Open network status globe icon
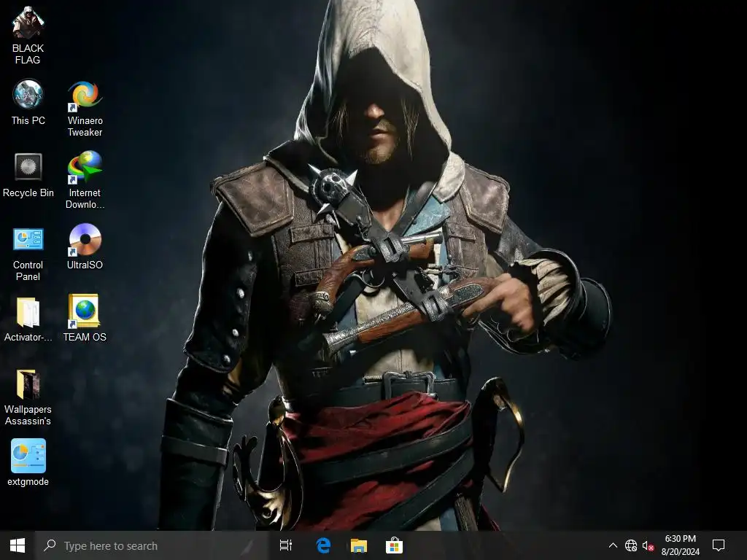 click(631, 545)
